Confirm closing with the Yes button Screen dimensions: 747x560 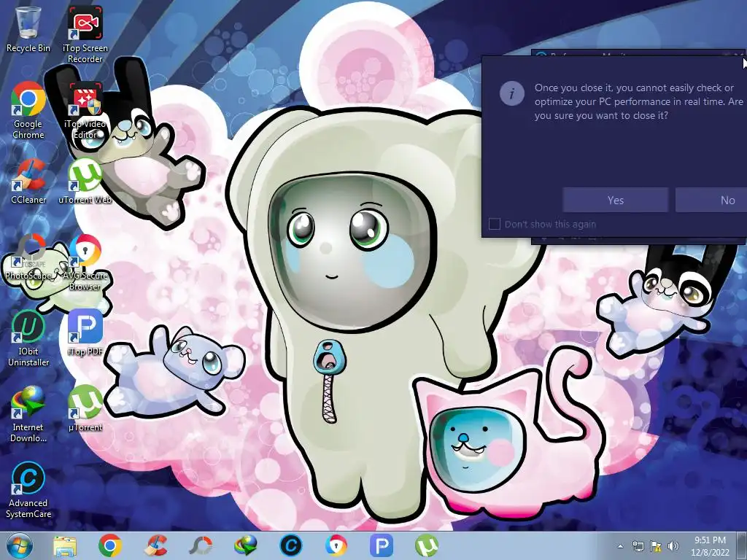click(x=616, y=200)
